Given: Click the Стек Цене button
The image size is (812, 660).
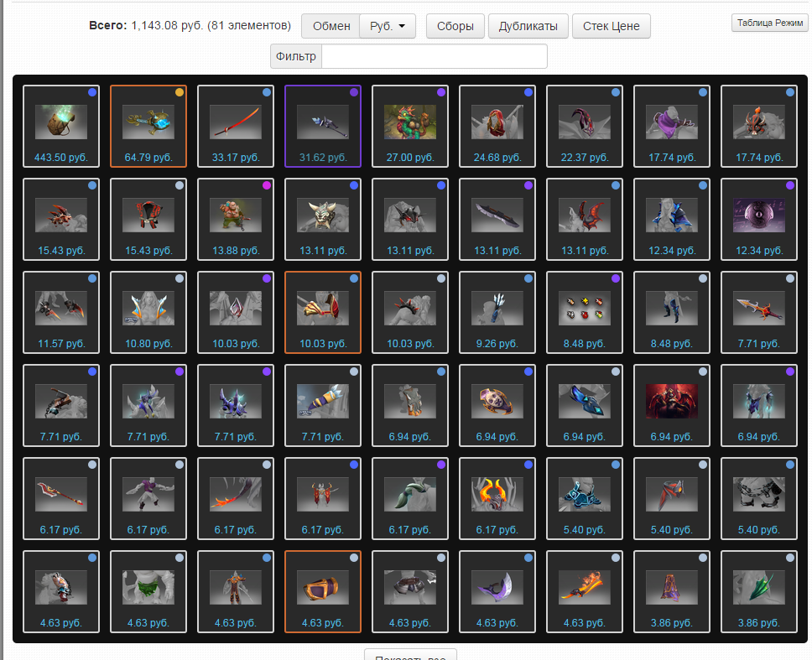Looking at the screenshot, I should (611, 26).
